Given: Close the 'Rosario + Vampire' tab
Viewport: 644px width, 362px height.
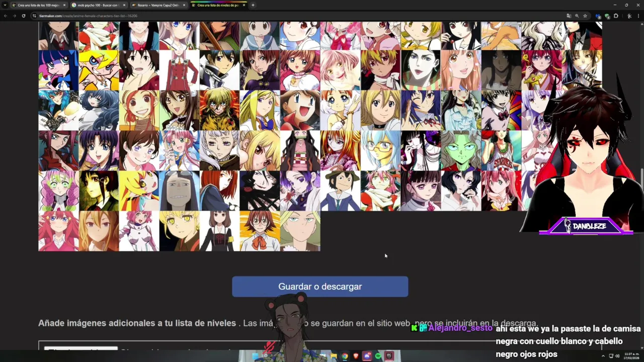Looking at the screenshot, I should (x=184, y=5).
